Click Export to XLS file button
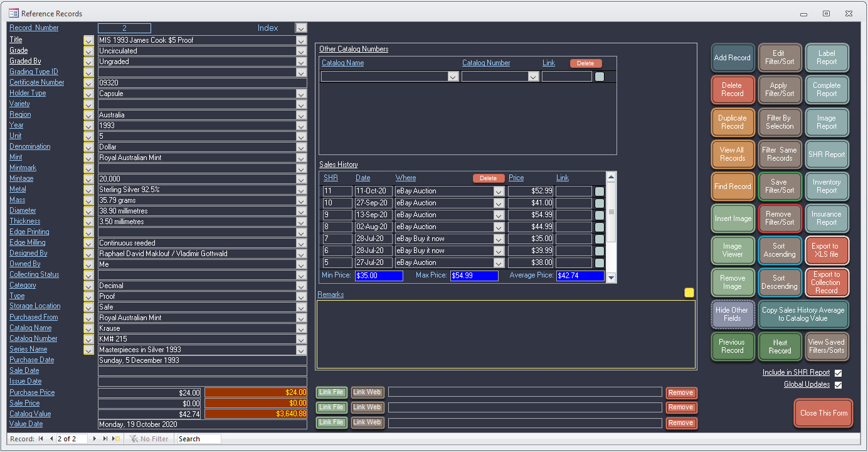Screen dimensions: 868x452 tap(827, 250)
